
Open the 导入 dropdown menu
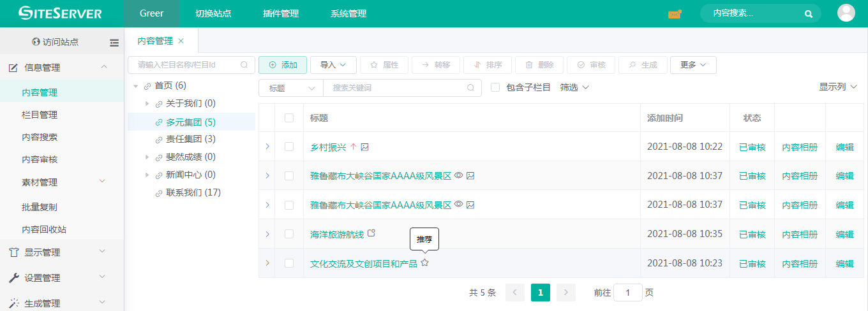tap(333, 65)
